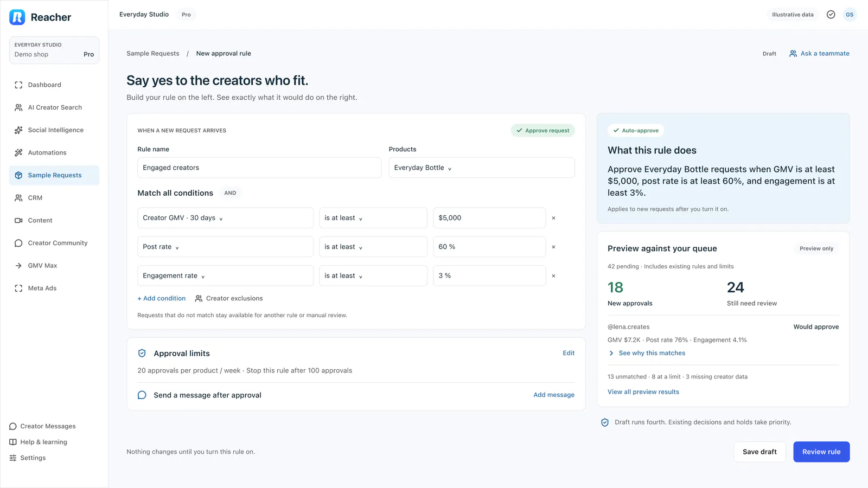Open the Post rate metric dropdown
868x488 pixels.
click(225, 247)
